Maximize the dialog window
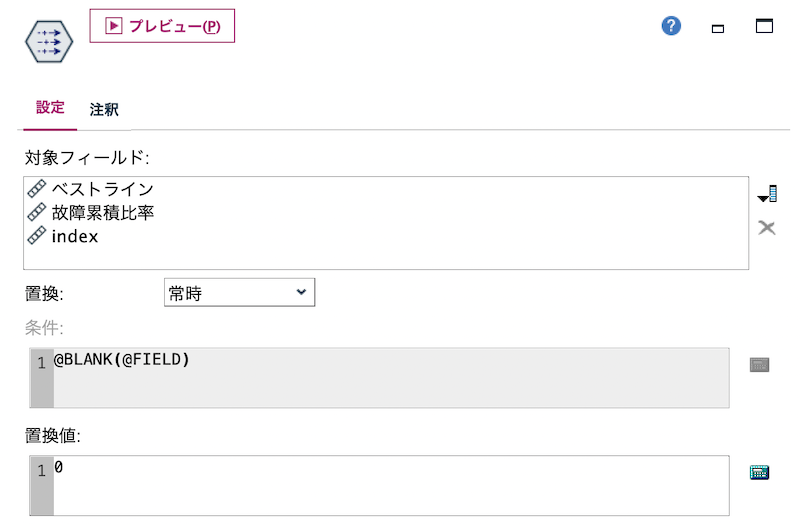This screenshot has width=800, height=524. pyautogui.click(x=764, y=26)
